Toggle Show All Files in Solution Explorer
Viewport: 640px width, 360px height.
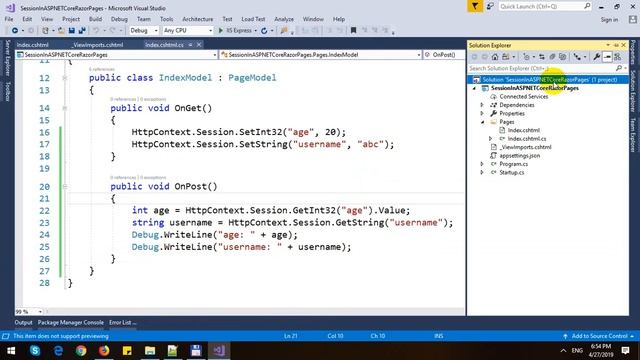coord(563,57)
